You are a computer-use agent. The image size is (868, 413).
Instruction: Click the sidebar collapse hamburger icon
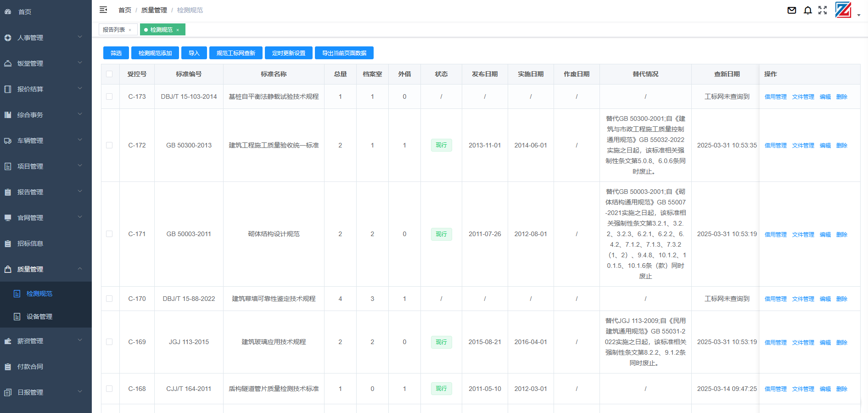pos(103,10)
